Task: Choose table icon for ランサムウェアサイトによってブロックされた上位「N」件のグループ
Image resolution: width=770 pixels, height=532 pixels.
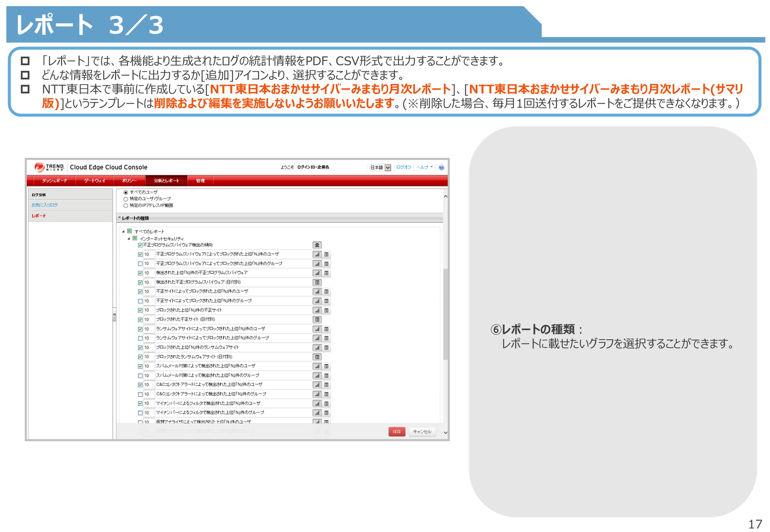Action: point(326,338)
